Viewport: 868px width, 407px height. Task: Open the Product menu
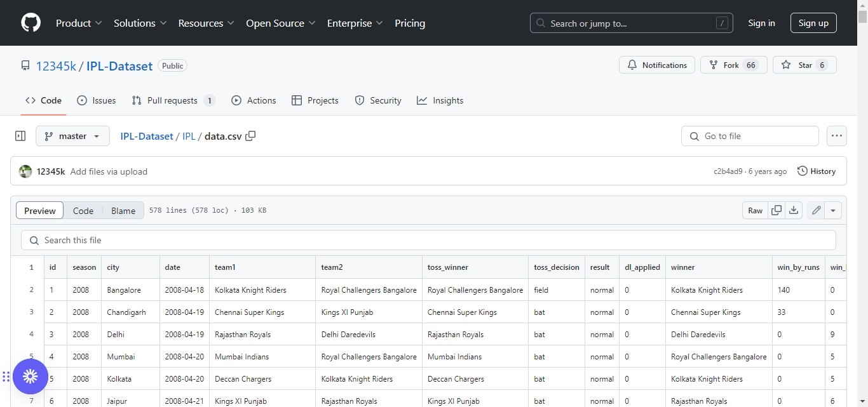point(79,23)
